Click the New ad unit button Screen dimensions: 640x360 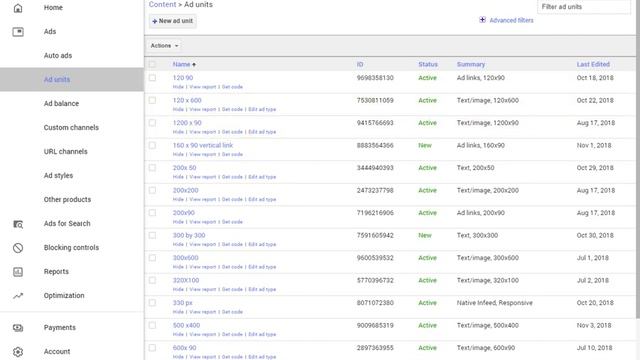(x=173, y=21)
